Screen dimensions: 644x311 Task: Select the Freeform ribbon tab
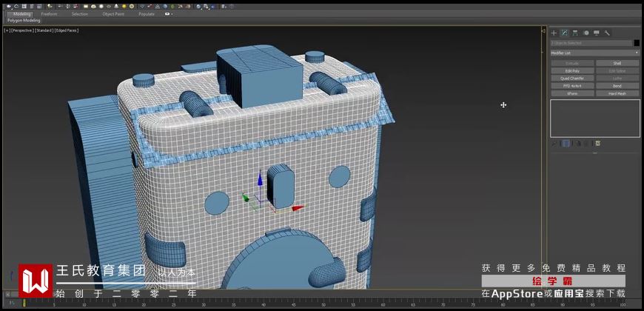(50, 14)
